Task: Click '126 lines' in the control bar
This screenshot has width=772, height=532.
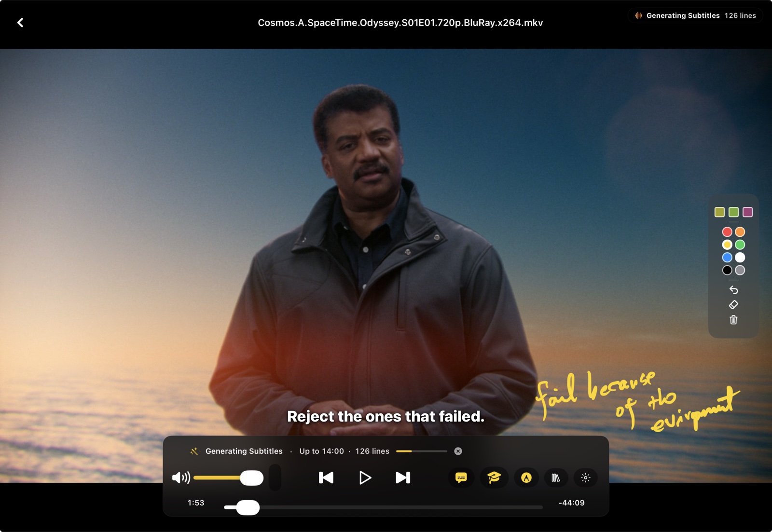Action: click(372, 451)
